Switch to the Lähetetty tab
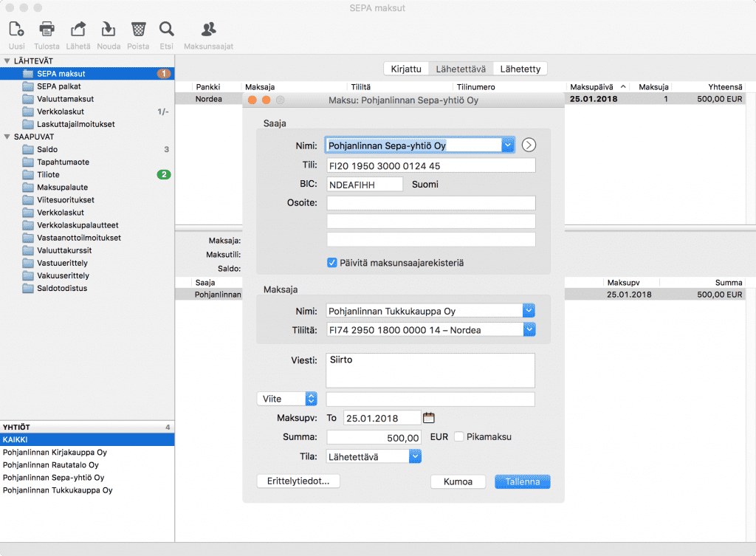Viewport: 756px width, 556px height. click(520, 69)
